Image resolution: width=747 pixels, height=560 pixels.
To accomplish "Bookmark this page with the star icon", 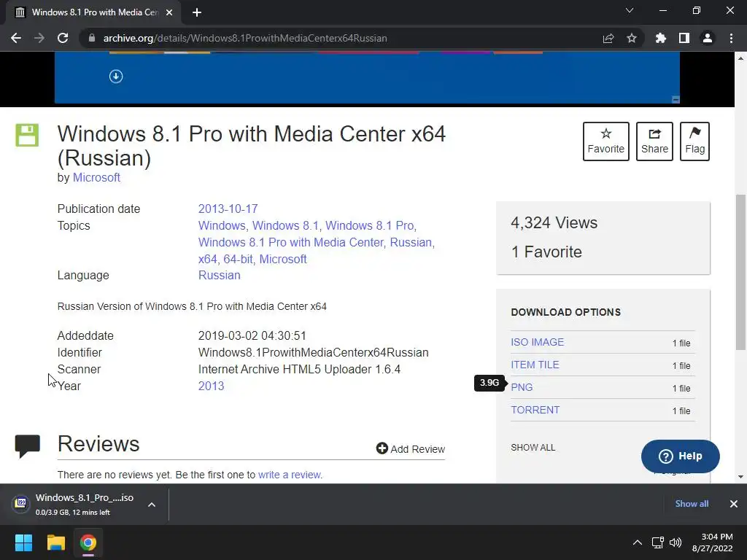I will (632, 38).
